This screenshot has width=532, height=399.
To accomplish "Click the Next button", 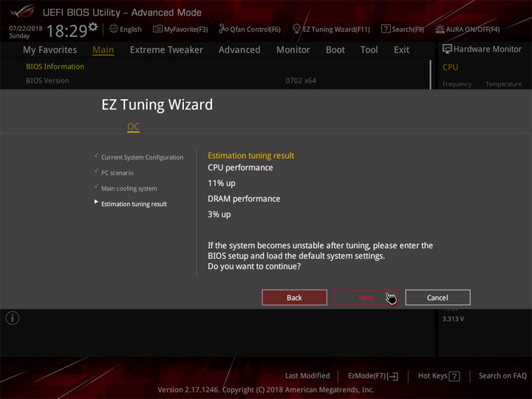I will click(x=366, y=298).
